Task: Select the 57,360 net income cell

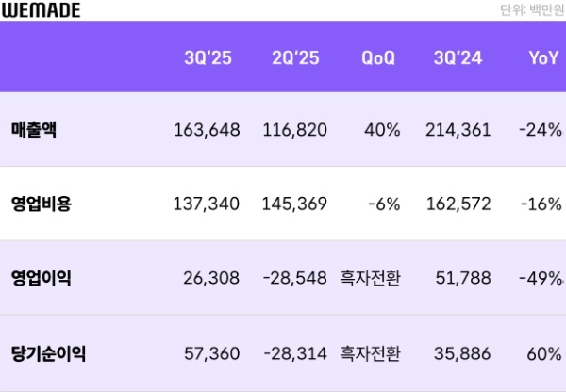Action: click(213, 353)
